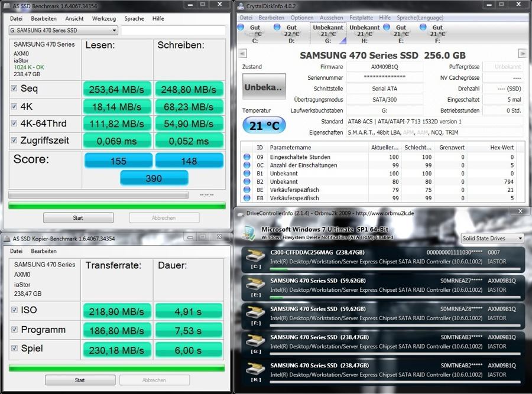Click the empty text field beside drive selector
This screenshot has height=394, width=532.
[173, 31]
